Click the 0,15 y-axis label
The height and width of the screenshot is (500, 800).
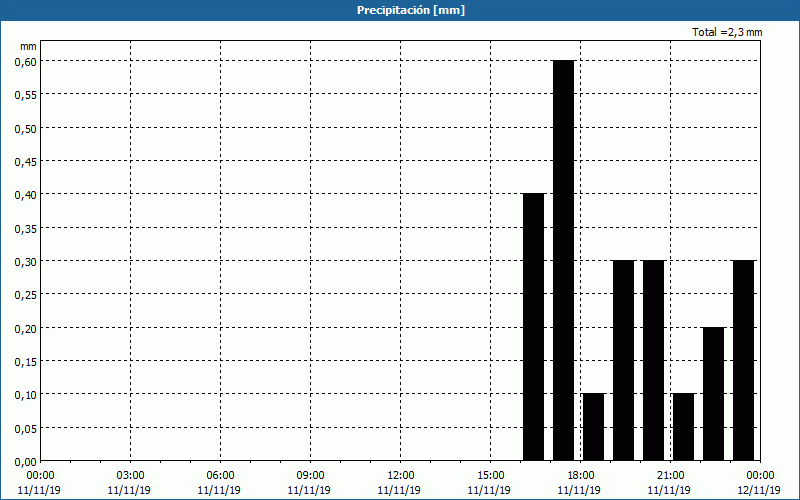tap(26, 361)
